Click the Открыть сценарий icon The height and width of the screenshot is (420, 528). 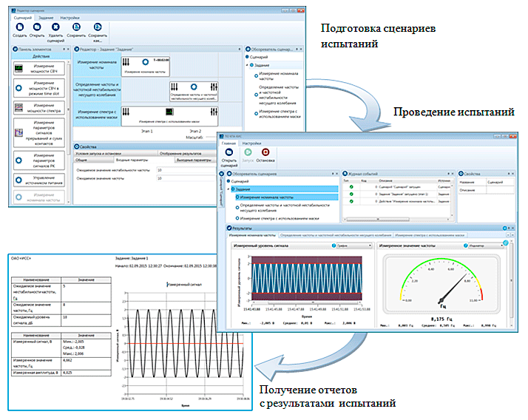[x=229, y=152]
